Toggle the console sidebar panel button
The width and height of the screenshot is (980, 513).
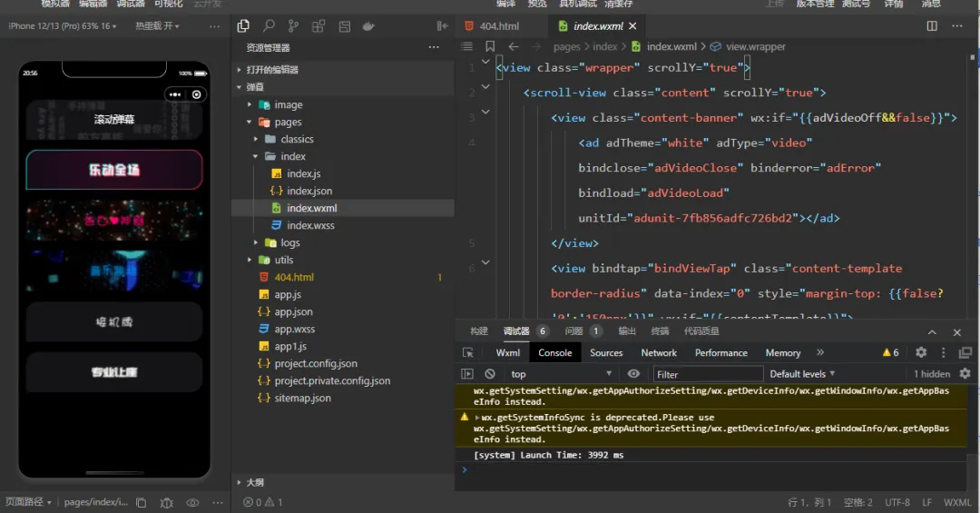click(x=467, y=374)
